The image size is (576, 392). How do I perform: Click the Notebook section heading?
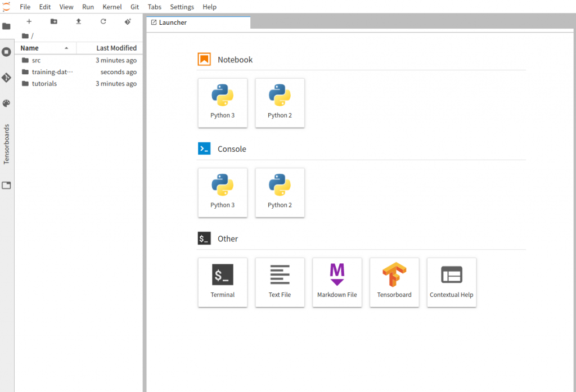point(235,60)
